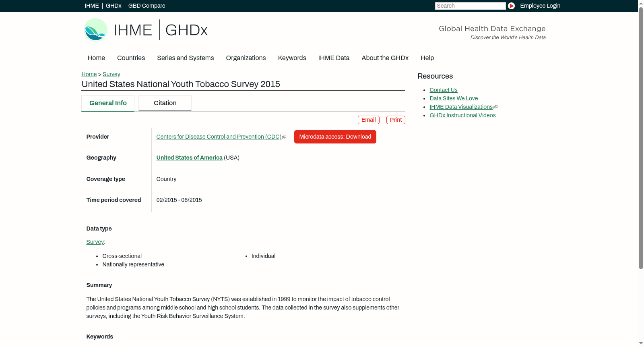Open GBD Compare in top bar
This screenshot has width=644, height=347.
click(147, 6)
